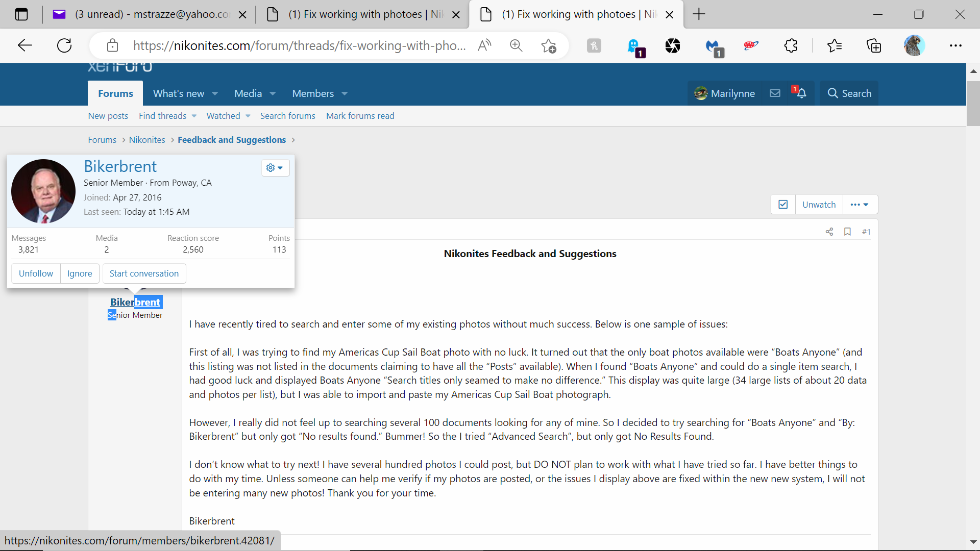Open the browser Extensions puzzle icon
The image size is (980, 551).
click(791, 46)
